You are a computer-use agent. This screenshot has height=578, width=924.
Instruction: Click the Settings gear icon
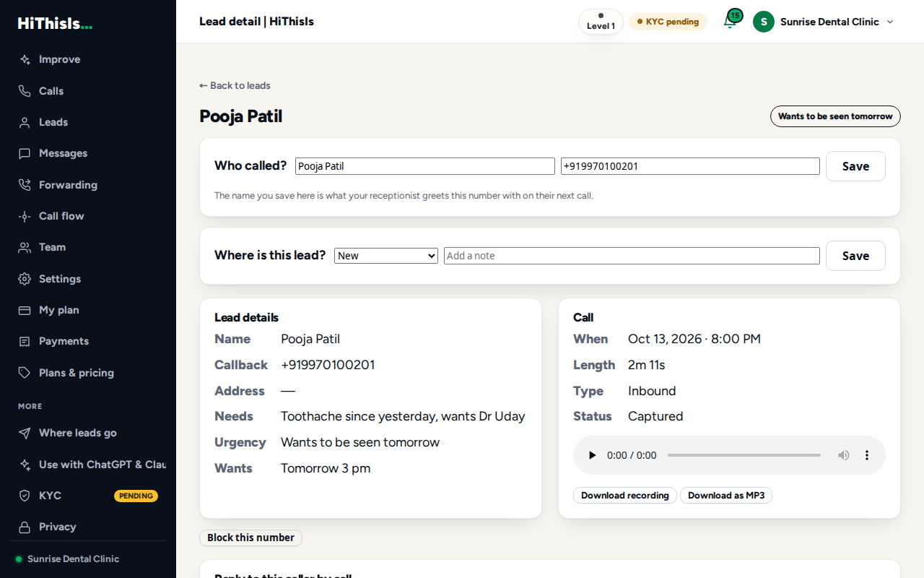pyautogui.click(x=25, y=279)
